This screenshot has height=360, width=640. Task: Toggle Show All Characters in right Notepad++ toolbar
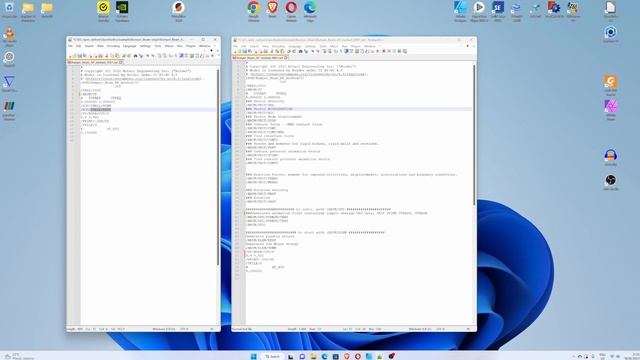(x=341, y=51)
